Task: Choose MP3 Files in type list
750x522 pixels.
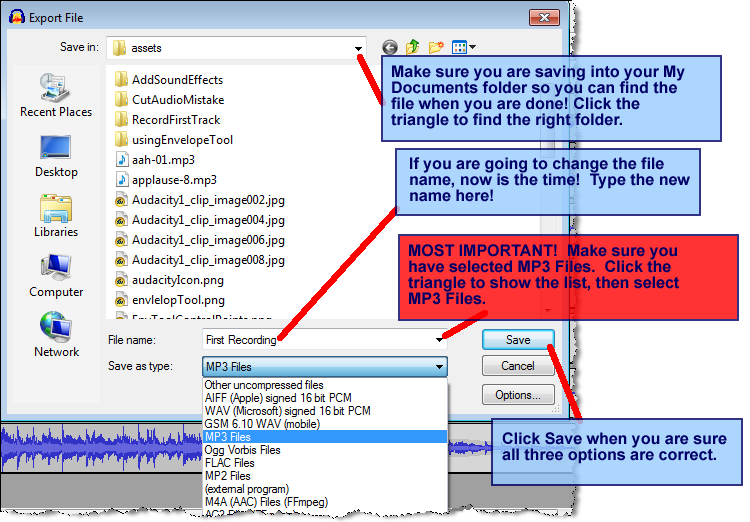Action: 325,436
